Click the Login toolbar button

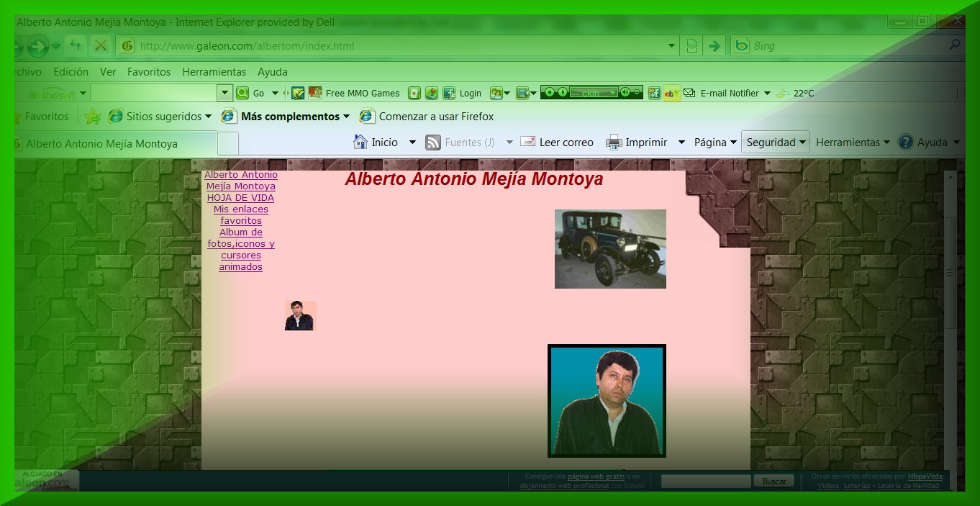coord(462,93)
